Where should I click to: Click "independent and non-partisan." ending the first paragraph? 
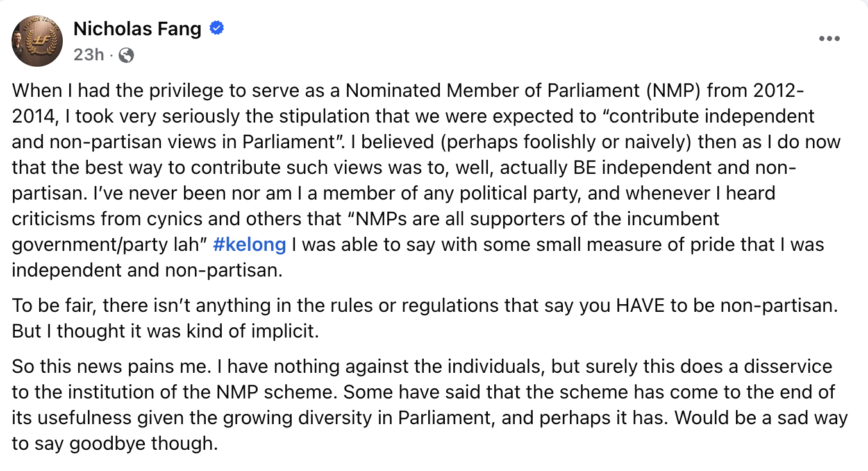tap(147, 270)
